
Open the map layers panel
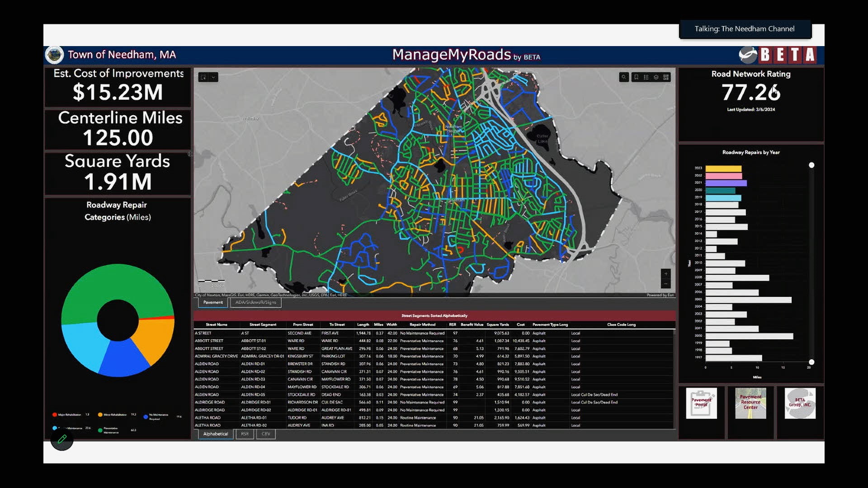(656, 77)
